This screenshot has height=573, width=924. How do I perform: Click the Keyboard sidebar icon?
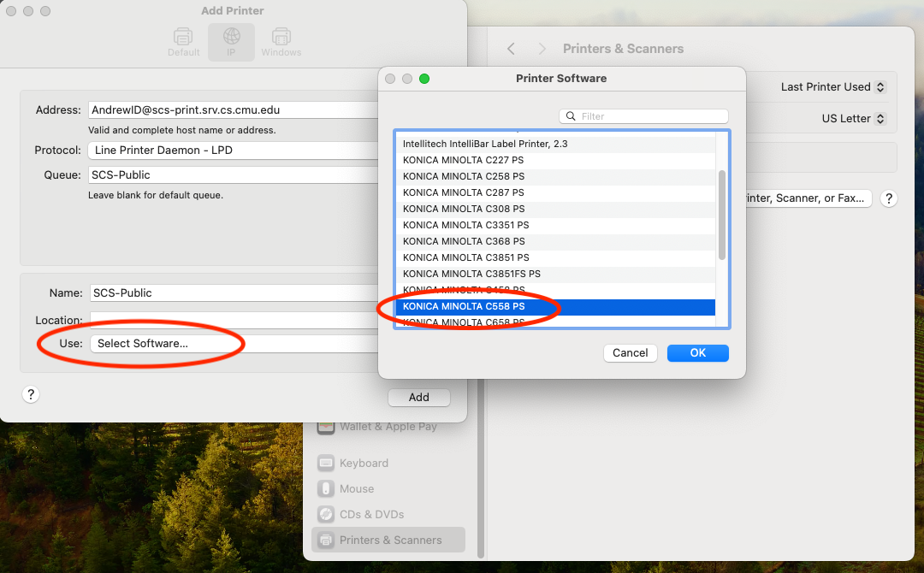(326, 463)
